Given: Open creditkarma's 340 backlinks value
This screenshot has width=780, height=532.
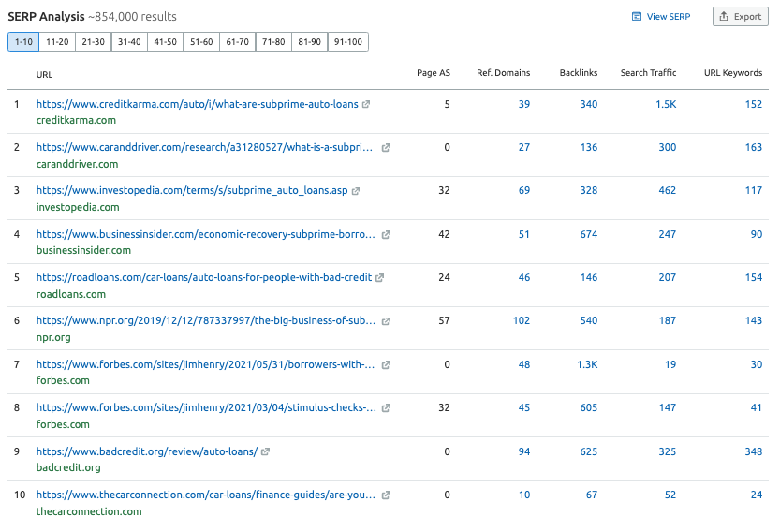Looking at the screenshot, I should [x=589, y=105].
